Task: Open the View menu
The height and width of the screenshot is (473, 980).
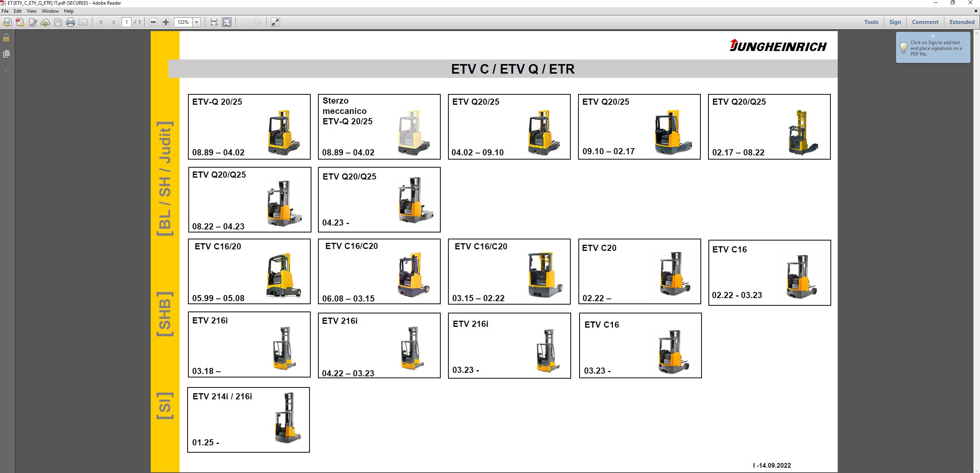Action: click(31, 11)
